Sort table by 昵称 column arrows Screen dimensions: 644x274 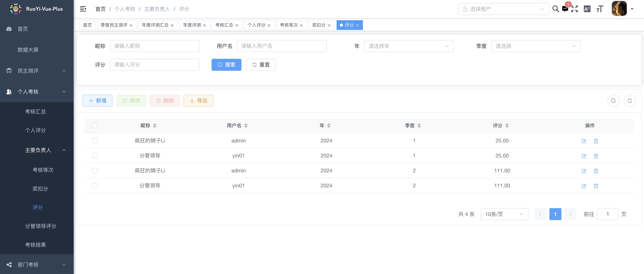tap(155, 126)
